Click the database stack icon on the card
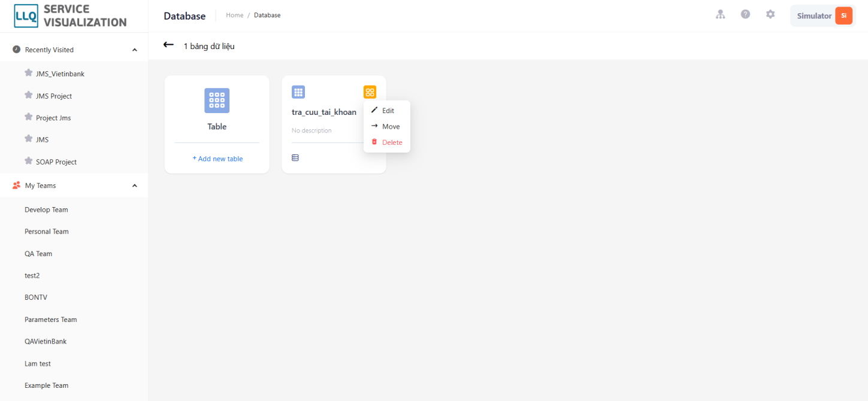Image resolution: width=868 pixels, height=401 pixels. (295, 157)
